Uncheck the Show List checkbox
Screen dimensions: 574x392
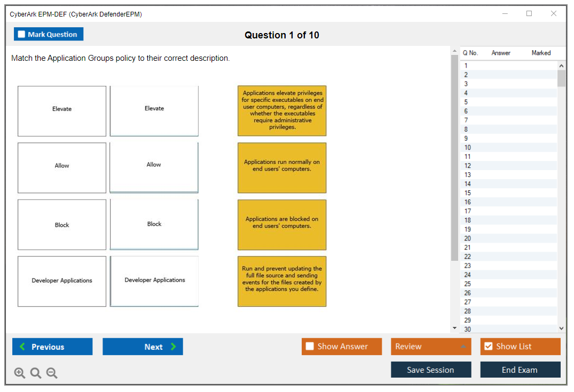click(x=488, y=347)
